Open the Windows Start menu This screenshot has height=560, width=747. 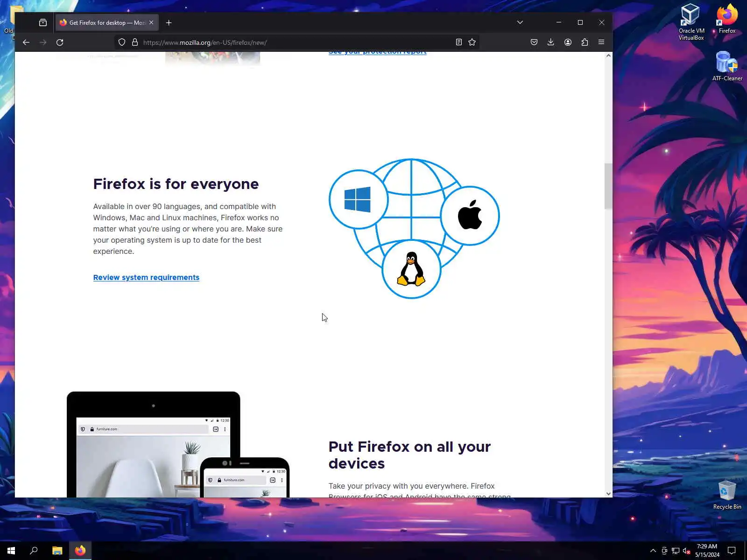11,551
